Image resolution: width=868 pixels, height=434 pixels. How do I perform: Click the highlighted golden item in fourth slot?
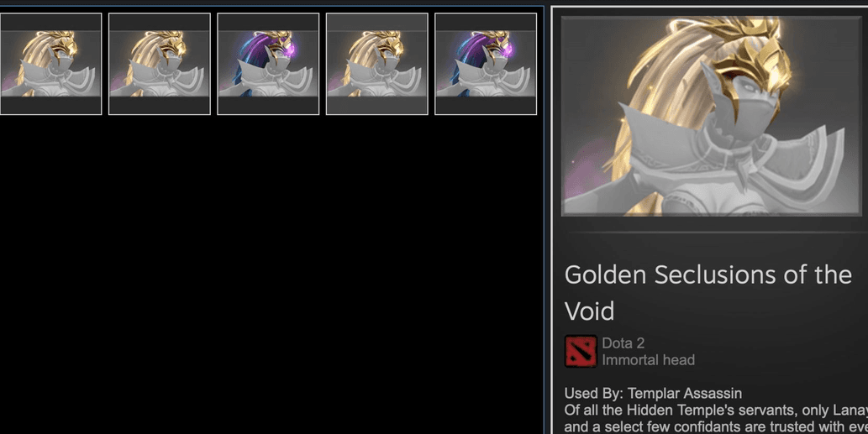pos(377,64)
